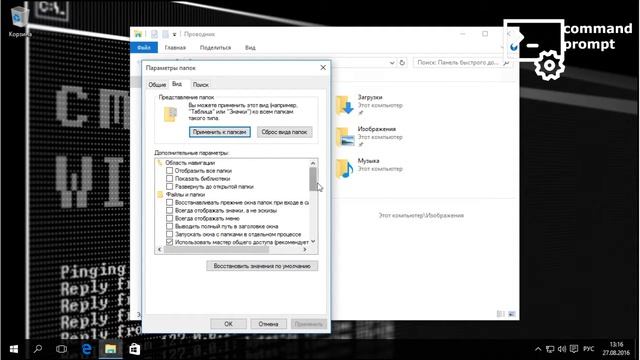
Task: Open network status tray icon
Action: (x=550, y=349)
